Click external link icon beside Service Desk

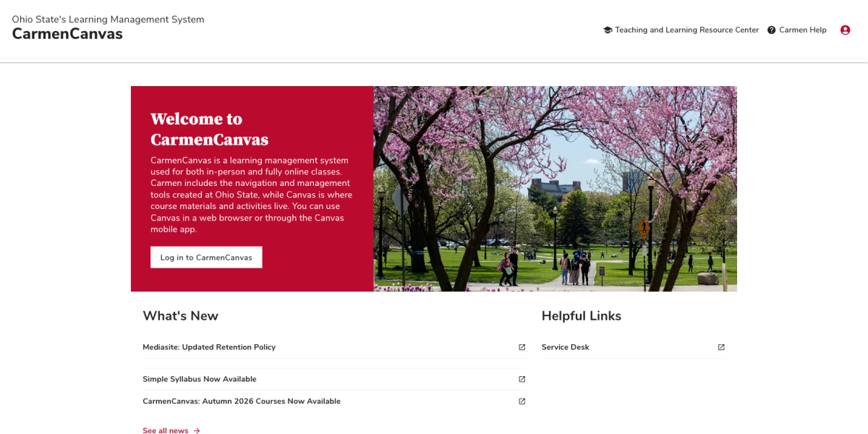[x=721, y=347]
